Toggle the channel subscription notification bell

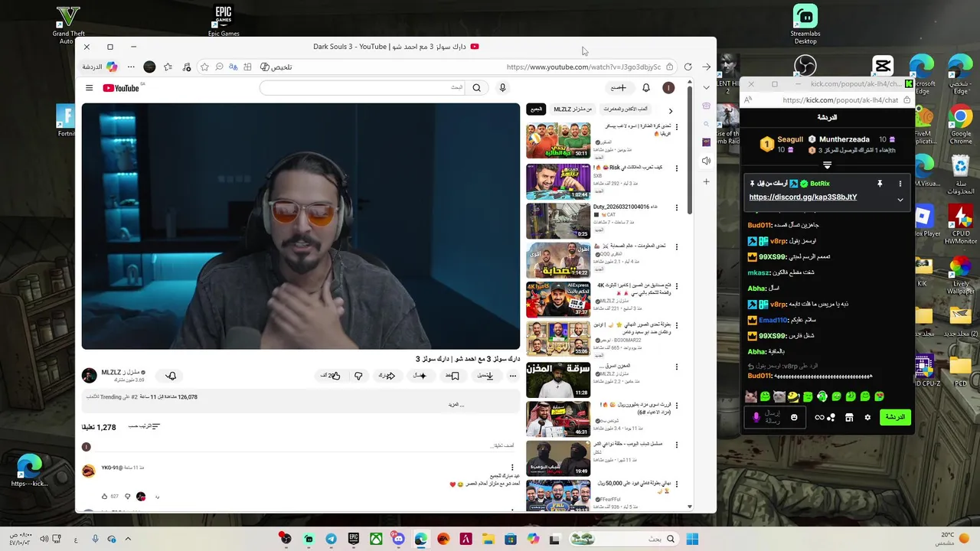coord(171,376)
